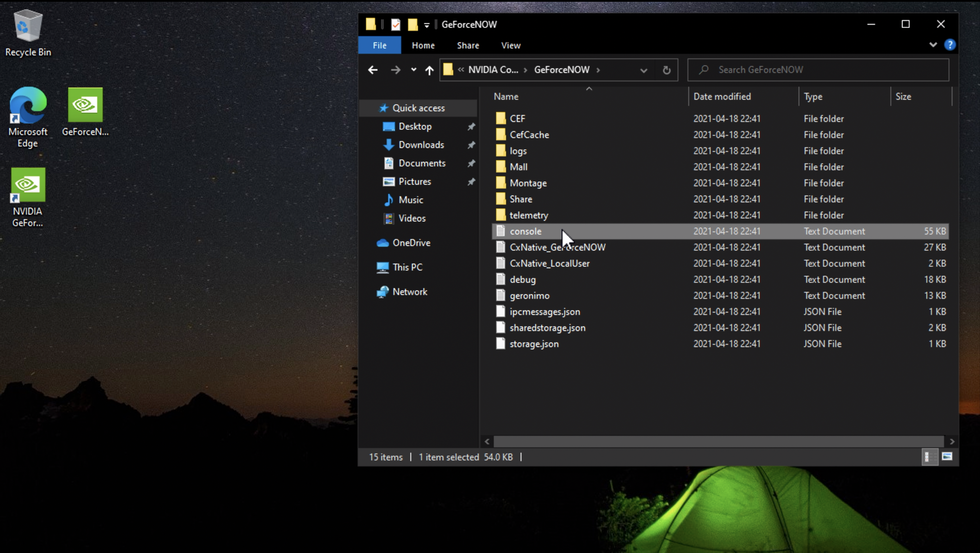Select the sharedstorage.json file icon
The height and width of the screenshot is (553, 980).
tap(501, 328)
